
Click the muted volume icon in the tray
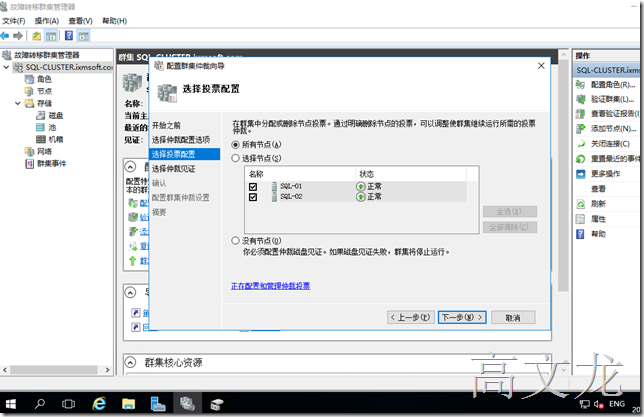598,405
